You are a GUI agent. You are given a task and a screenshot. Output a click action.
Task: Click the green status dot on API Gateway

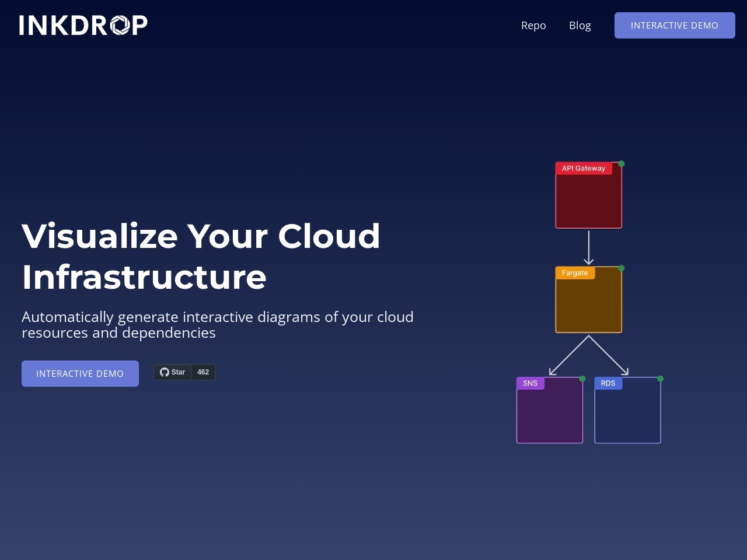[622, 164]
